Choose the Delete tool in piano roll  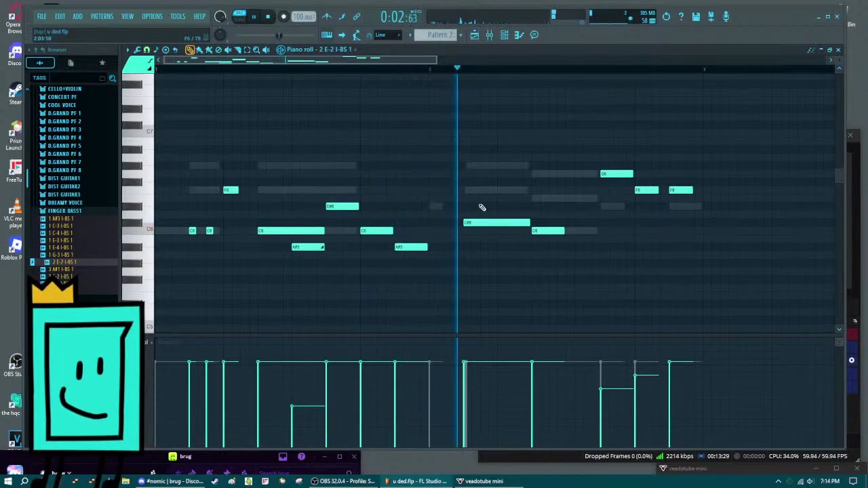pyautogui.click(x=218, y=49)
